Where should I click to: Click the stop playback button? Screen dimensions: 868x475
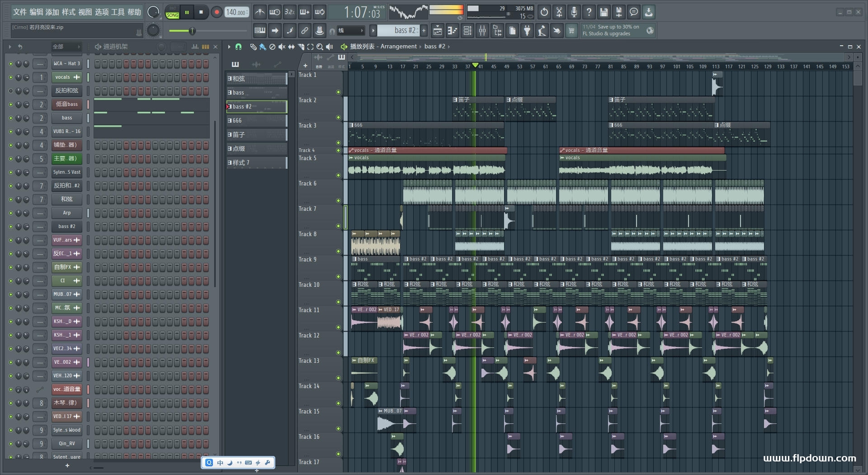201,12
